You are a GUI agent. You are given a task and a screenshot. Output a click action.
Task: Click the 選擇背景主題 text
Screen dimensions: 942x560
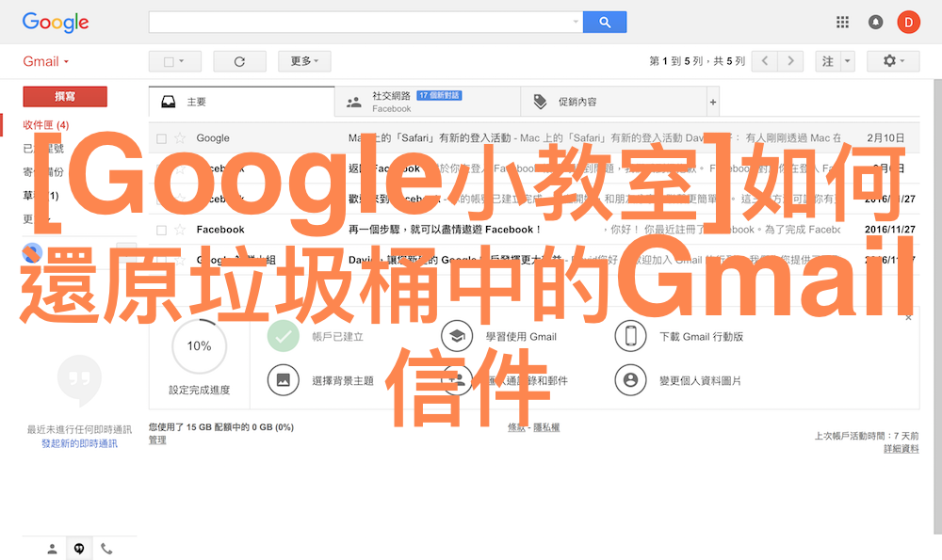click(x=343, y=380)
